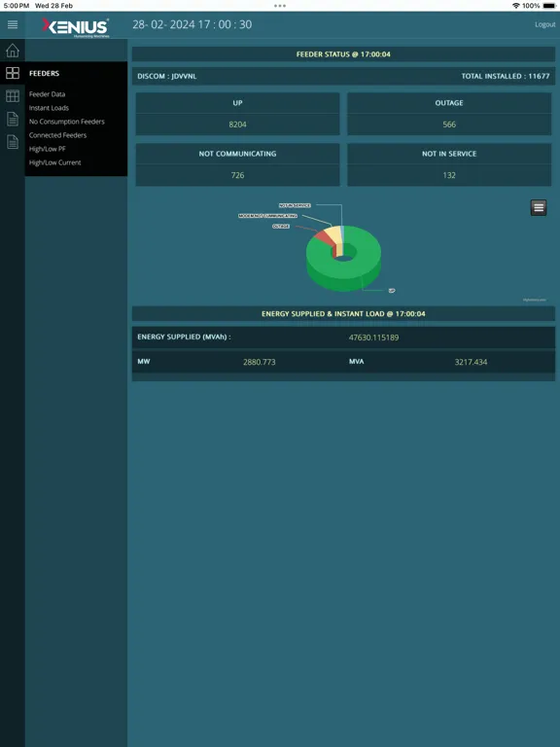This screenshot has width=560, height=747.
Task: Click the Logout link
Action: tap(544, 24)
